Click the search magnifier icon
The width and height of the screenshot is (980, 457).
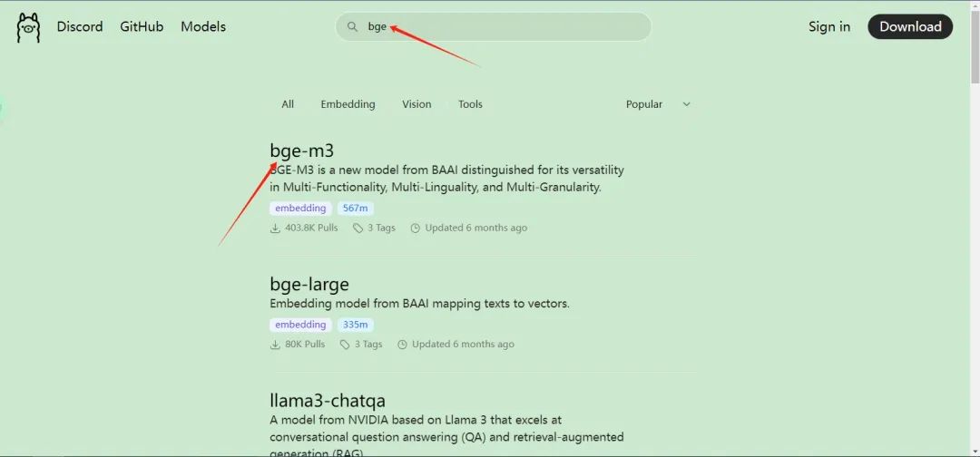coord(352,27)
